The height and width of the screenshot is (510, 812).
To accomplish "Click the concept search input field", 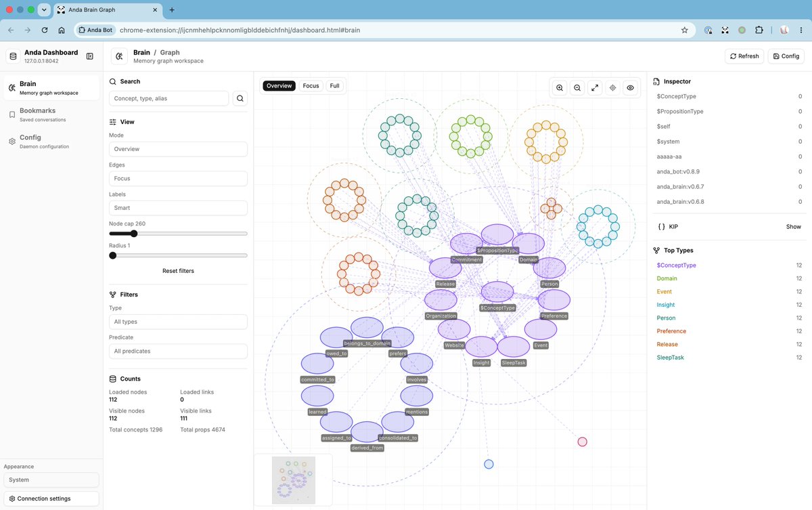I will (x=168, y=98).
